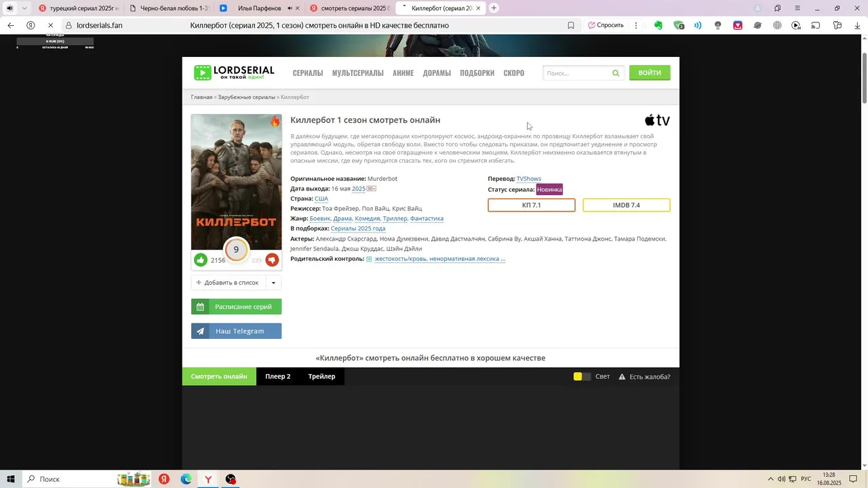Open the TVShows translation link

(529, 179)
